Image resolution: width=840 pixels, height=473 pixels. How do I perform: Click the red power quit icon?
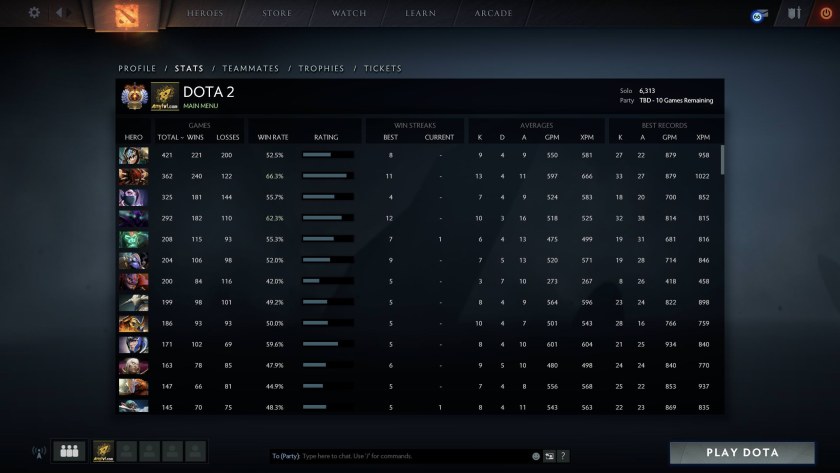click(x=826, y=13)
